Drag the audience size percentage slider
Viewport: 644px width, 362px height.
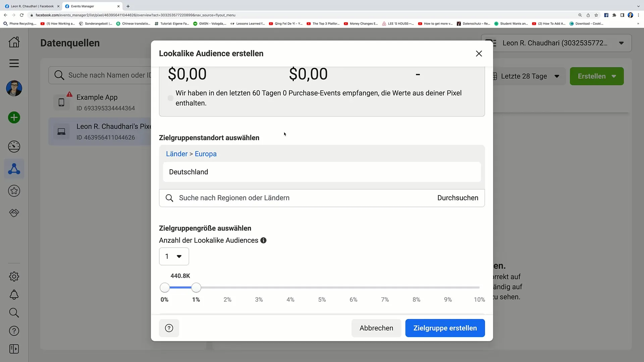point(196,288)
